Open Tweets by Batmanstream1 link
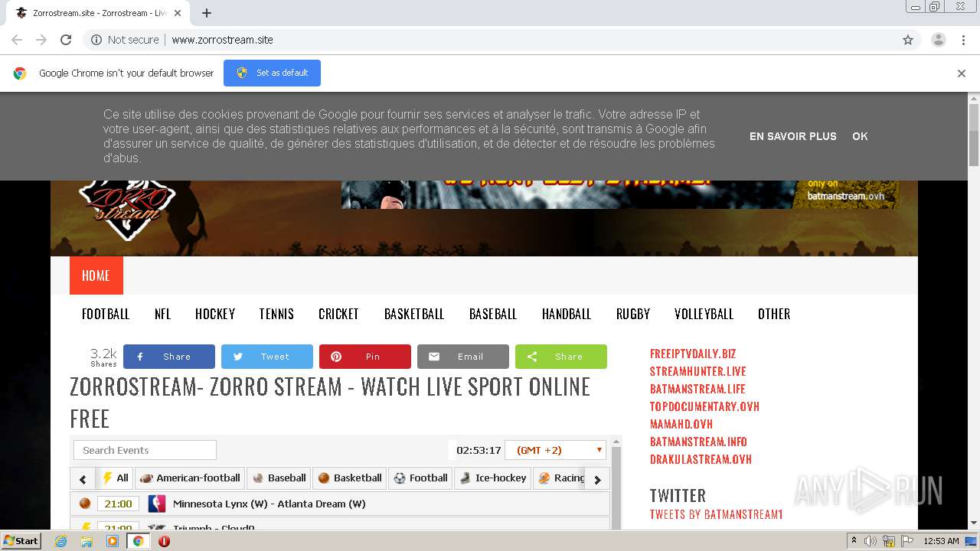980x551 pixels. pos(716,514)
